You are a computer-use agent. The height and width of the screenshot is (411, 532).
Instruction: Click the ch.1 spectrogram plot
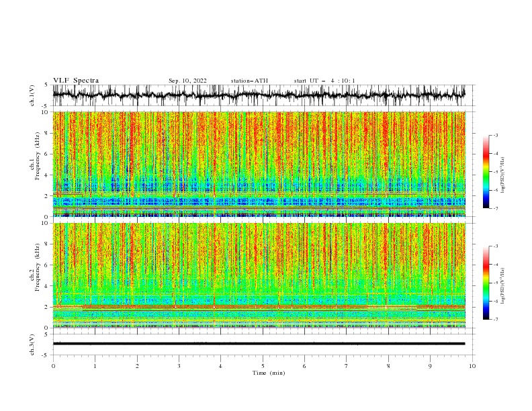tap(259, 164)
